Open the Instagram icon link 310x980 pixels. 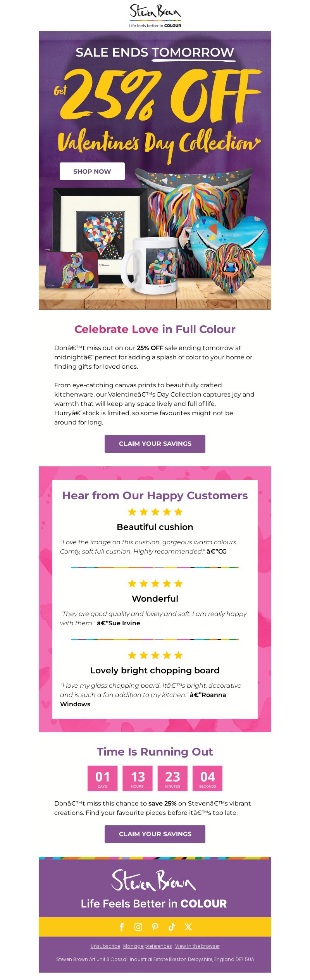click(138, 927)
